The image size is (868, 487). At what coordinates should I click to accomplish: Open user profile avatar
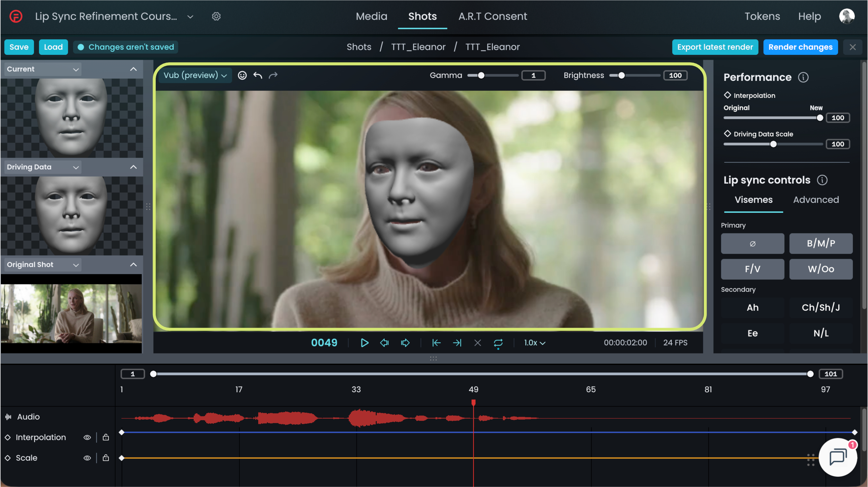846,16
